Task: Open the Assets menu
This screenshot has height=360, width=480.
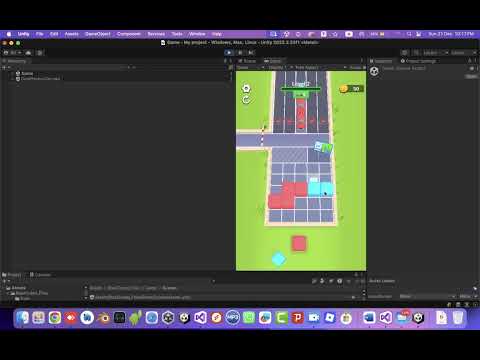Action: coord(72,34)
